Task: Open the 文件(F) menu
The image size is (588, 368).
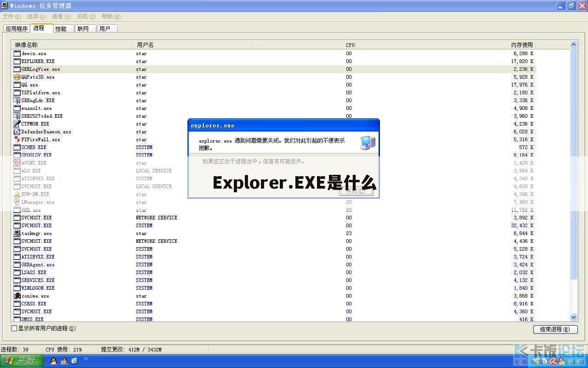Action: (x=12, y=17)
